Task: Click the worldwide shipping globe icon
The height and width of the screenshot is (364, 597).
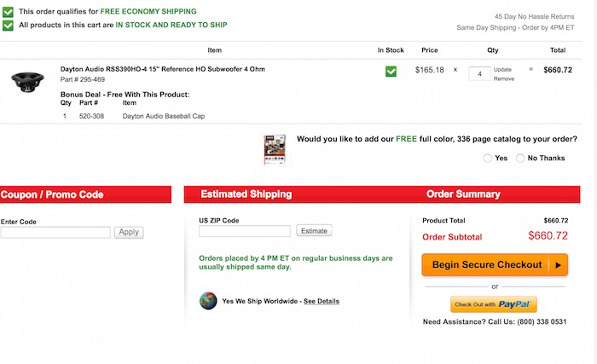Action: tap(208, 301)
